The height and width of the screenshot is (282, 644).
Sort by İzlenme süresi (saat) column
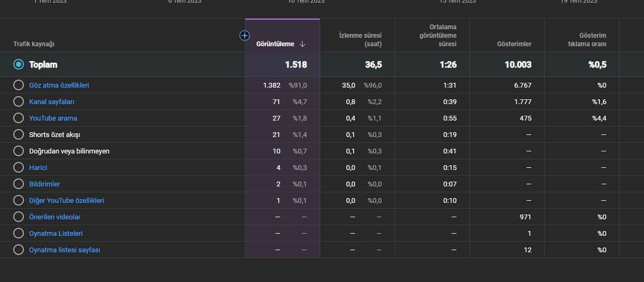[360, 40]
